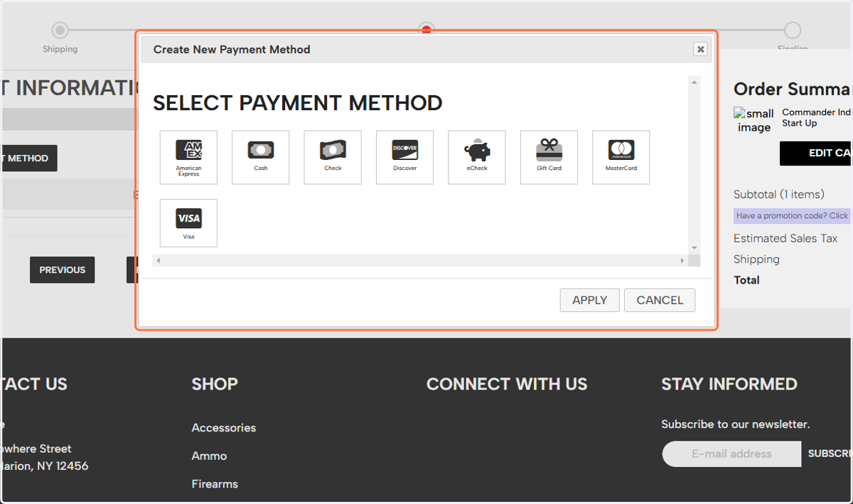
Task: Choose the Cash payment option
Action: click(x=261, y=157)
